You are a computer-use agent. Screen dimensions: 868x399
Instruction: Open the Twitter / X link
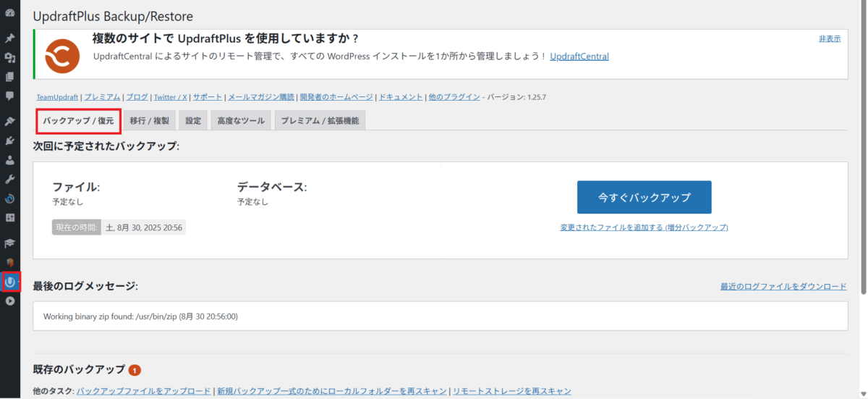tap(171, 97)
